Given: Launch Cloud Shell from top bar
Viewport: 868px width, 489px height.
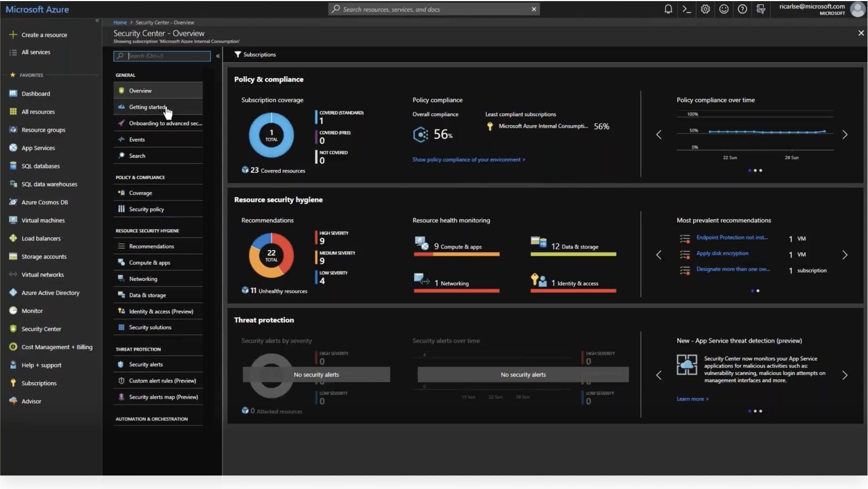Looking at the screenshot, I should click(687, 9).
